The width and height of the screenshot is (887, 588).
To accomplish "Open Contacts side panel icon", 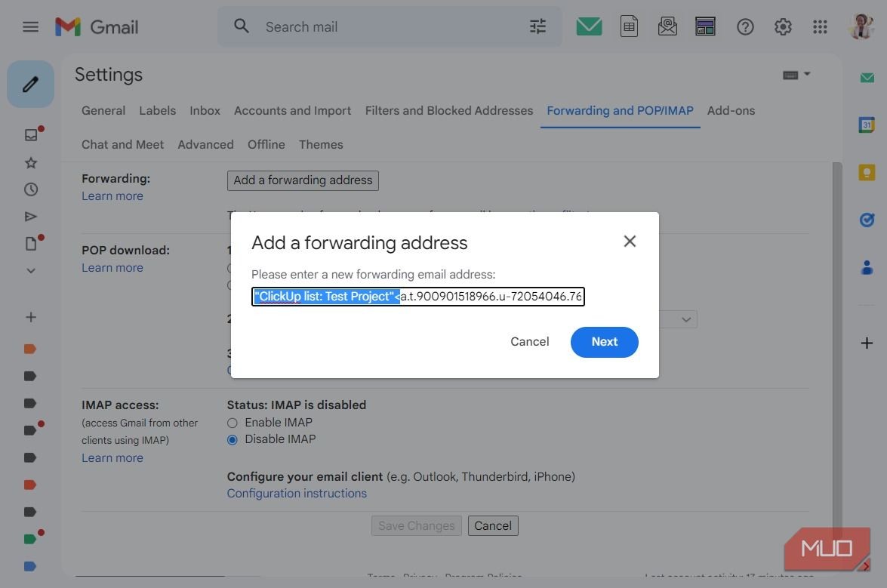I will [867, 267].
